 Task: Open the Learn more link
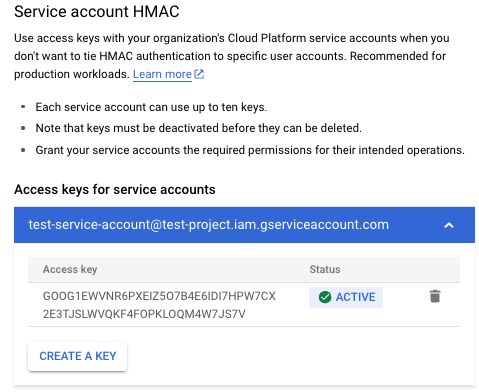(x=162, y=74)
